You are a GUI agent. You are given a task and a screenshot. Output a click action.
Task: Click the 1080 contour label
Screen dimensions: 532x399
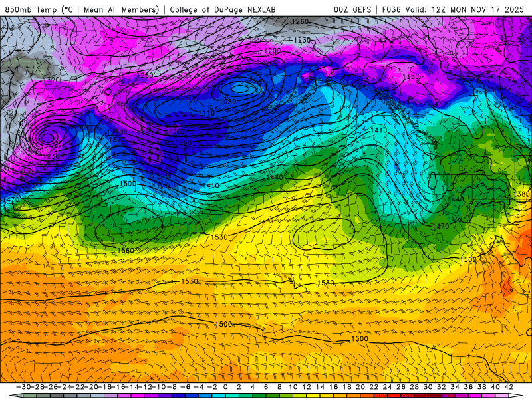click(x=228, y=102)
